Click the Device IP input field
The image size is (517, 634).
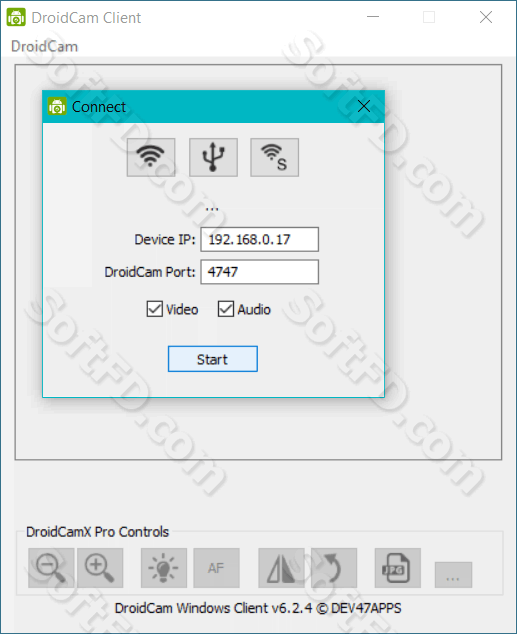(x=260, y=239)
